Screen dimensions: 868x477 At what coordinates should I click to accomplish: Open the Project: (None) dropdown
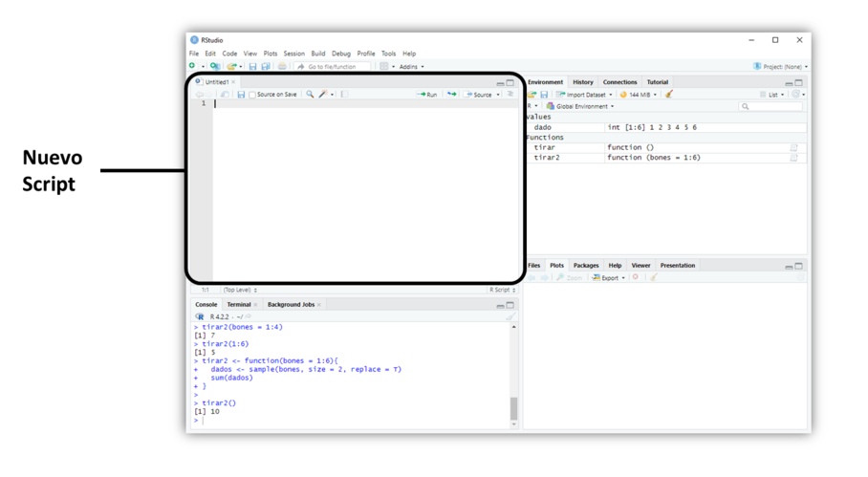click(x=780, y=67)
